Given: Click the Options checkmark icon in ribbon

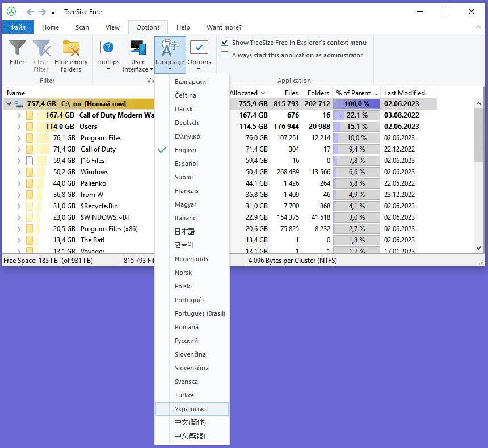Looking at the screenshot, I should click(199, 48).
